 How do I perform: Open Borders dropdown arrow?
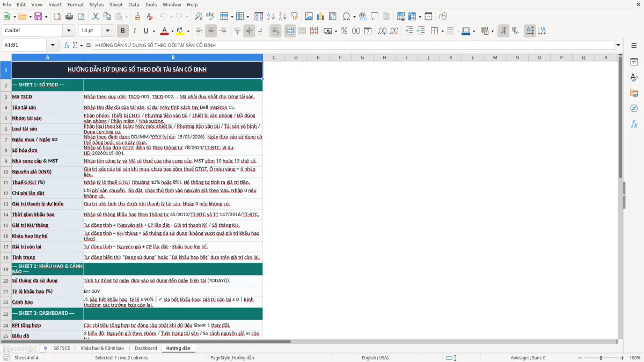tap(442, 31)
